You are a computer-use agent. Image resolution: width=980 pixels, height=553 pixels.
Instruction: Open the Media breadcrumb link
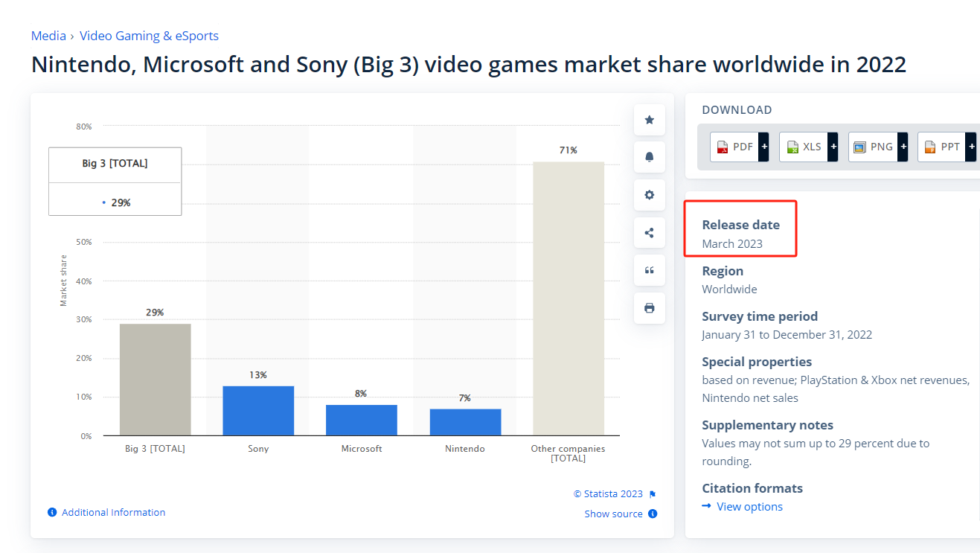tap(48, 36)
